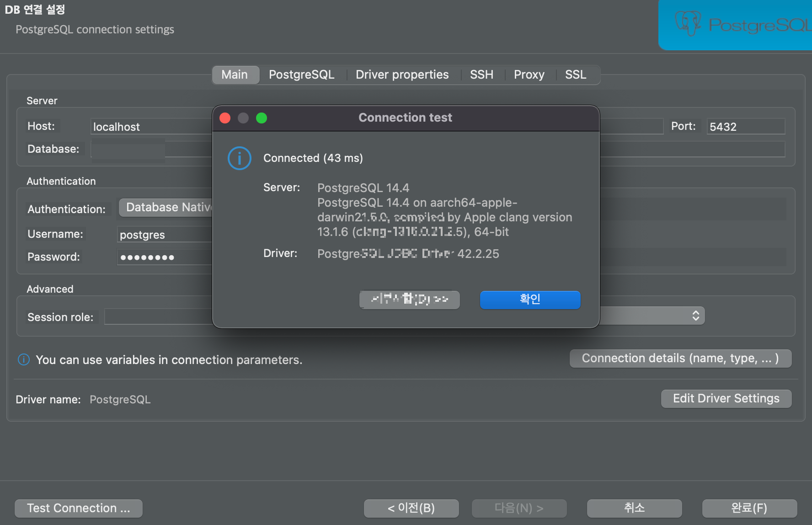Image resolution: width=812 pixels, height=525 pixels.
Task: Open the Database Native authentication dropdown
Action: [166, 208]
